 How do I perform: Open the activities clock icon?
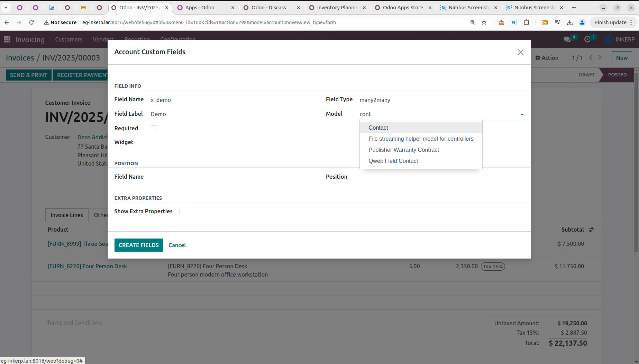(x=587, y=39)
